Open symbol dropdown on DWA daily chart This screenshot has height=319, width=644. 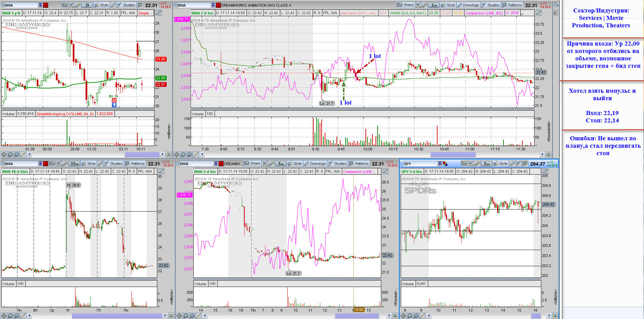(40, 5)
